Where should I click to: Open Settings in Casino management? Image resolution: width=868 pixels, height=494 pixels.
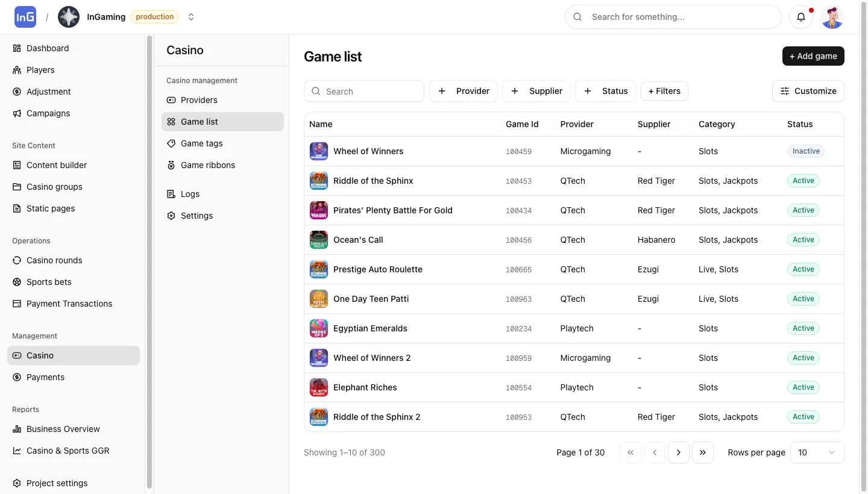click(197, 216)
